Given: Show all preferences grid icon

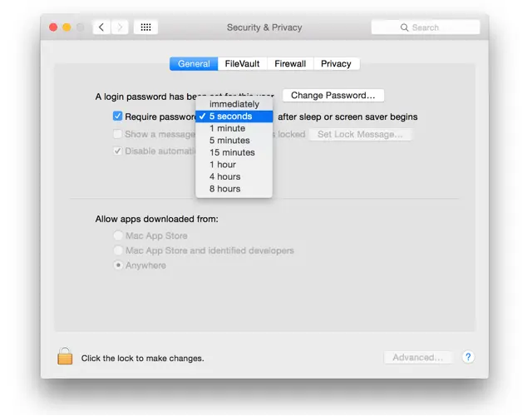Looking at the screenshot, I should click(x=145, y=27).
